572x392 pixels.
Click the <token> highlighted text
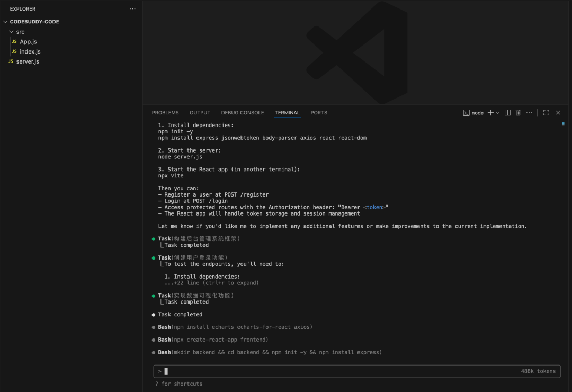tap(374, 207)
